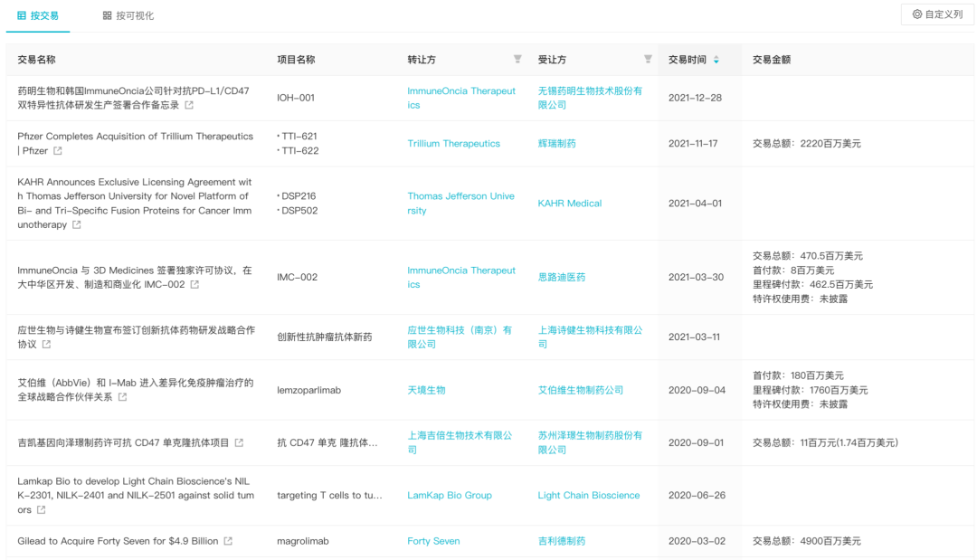977x560 pixels.
Task: Open external link for 吉凯基因 泽璟制药 deal
Action: tap(239, 443)
